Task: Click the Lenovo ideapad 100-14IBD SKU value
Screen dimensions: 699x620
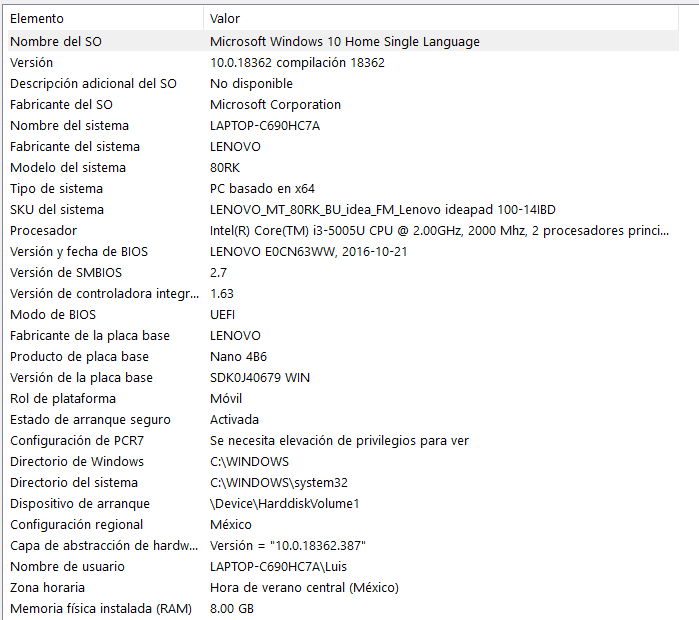Action: 382,209
